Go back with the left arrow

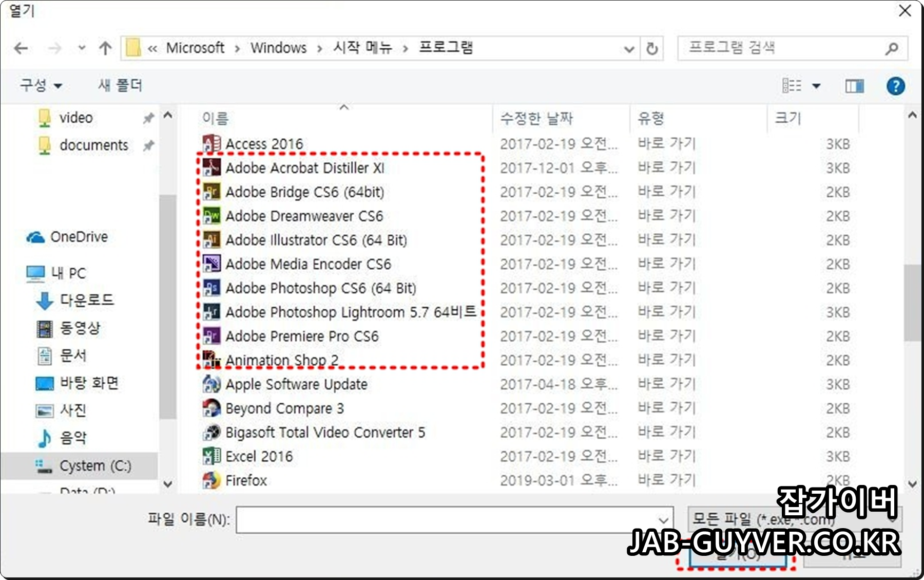click(x=21, y=49)
